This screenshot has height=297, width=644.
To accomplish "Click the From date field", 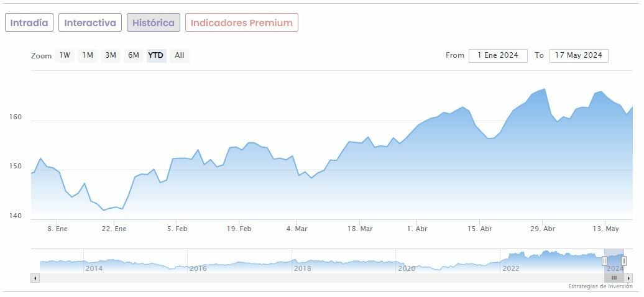I will pos(498,55).
